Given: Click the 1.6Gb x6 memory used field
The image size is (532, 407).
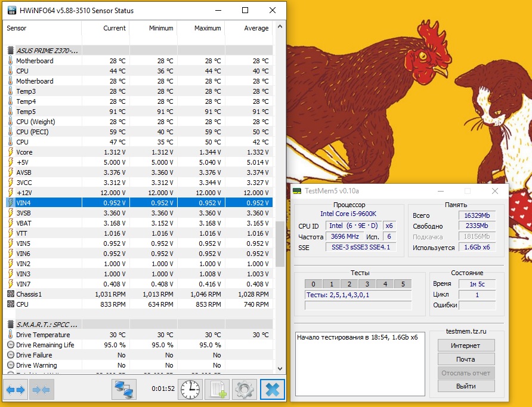Looking at the screenshot, I should tap(477, 247).
